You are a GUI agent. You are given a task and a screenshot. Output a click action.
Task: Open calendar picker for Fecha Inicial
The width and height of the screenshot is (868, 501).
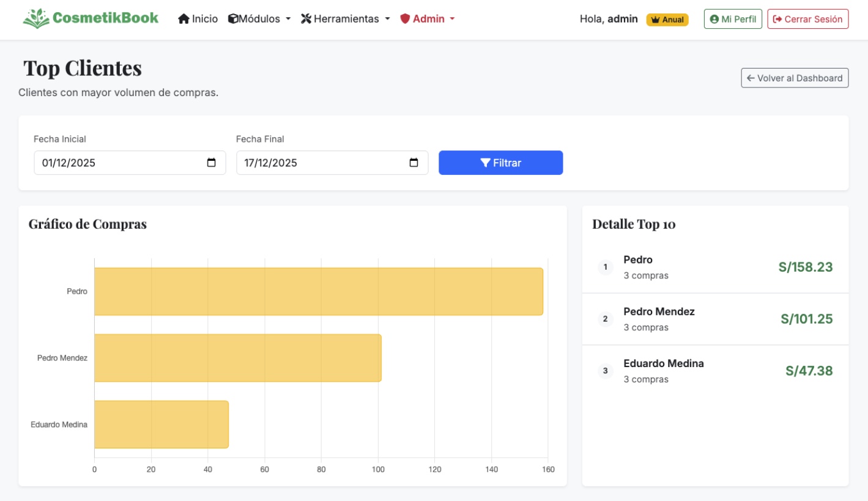coord(212,163)
